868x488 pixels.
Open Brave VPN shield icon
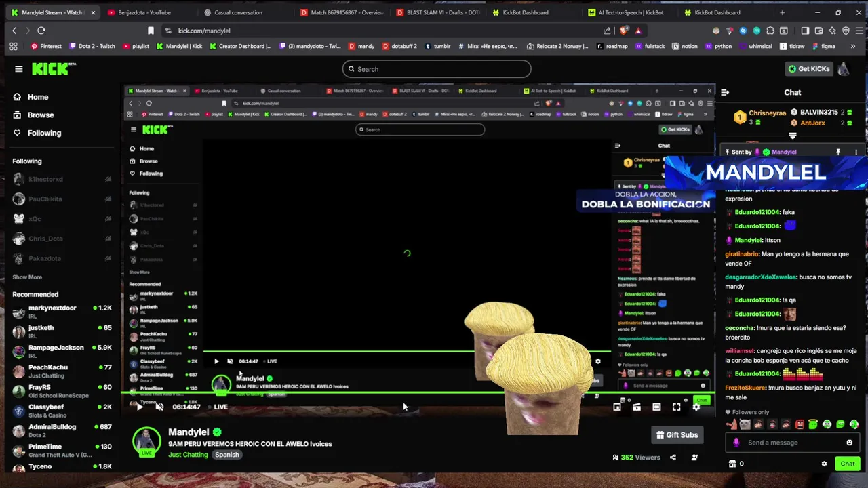tap(846, 30)
